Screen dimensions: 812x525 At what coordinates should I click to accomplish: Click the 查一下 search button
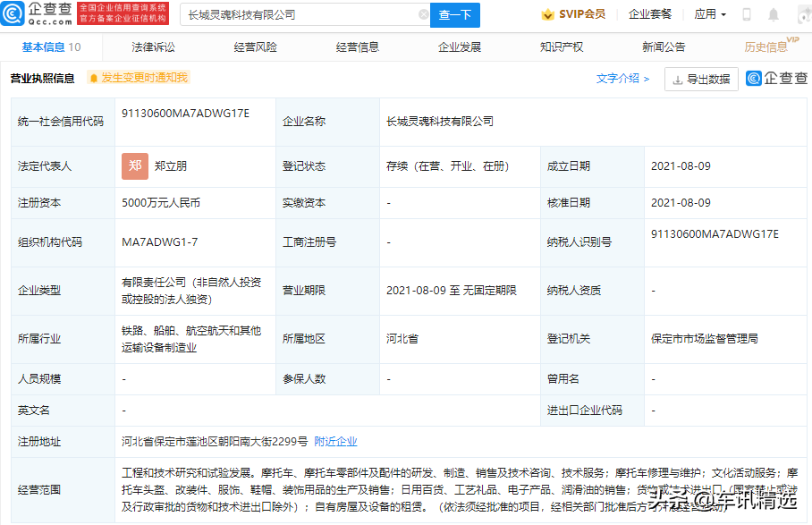coord(454,15)
